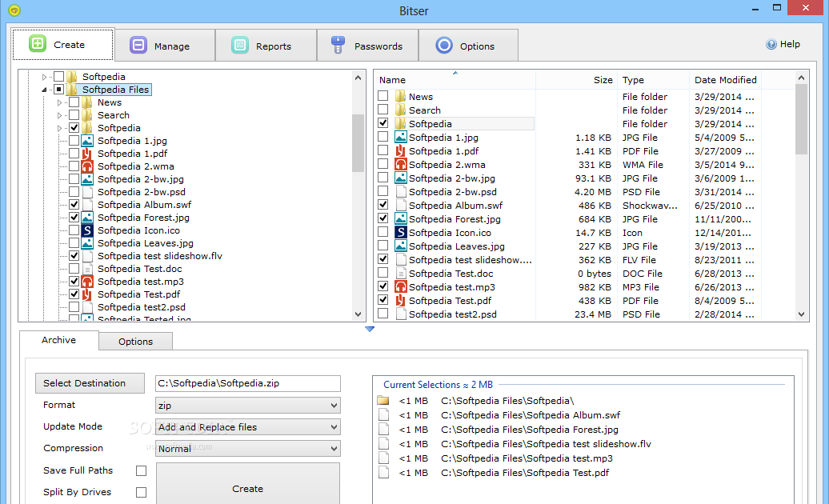Select the lower Options sub-tab
This screenshot has width=829, height=504.
(x=135, y=342)
